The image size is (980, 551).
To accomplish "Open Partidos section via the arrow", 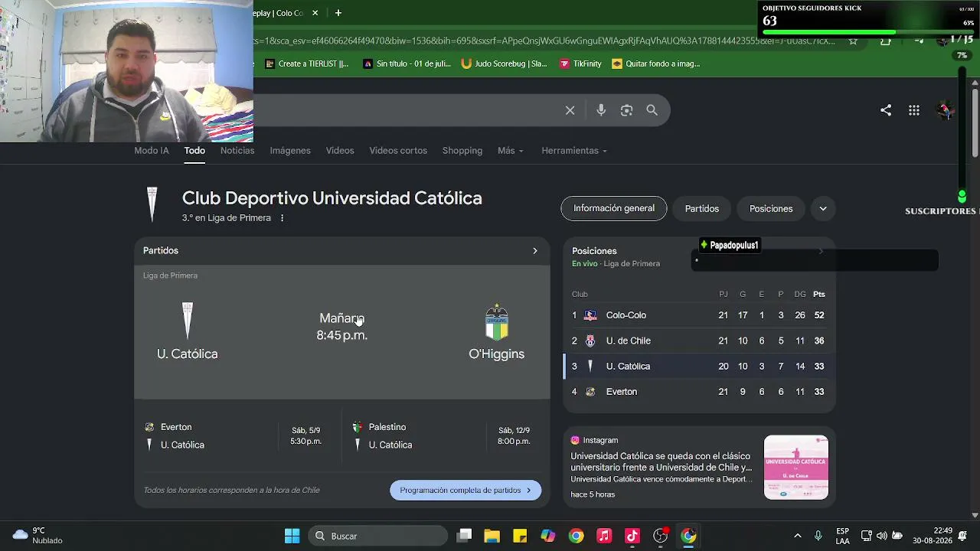I will pos(535,251).
